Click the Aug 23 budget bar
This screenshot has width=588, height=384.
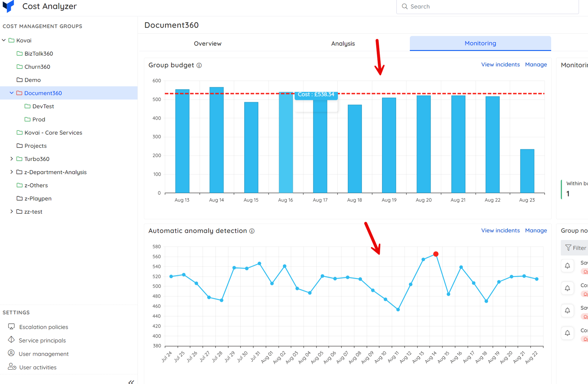(527, 171)
